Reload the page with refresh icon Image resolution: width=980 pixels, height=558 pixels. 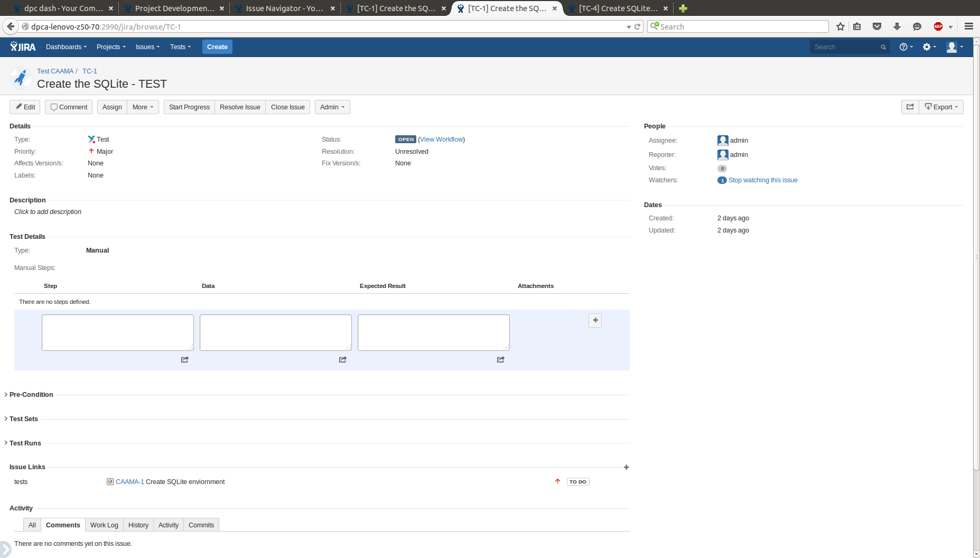(x=638, y=26)
